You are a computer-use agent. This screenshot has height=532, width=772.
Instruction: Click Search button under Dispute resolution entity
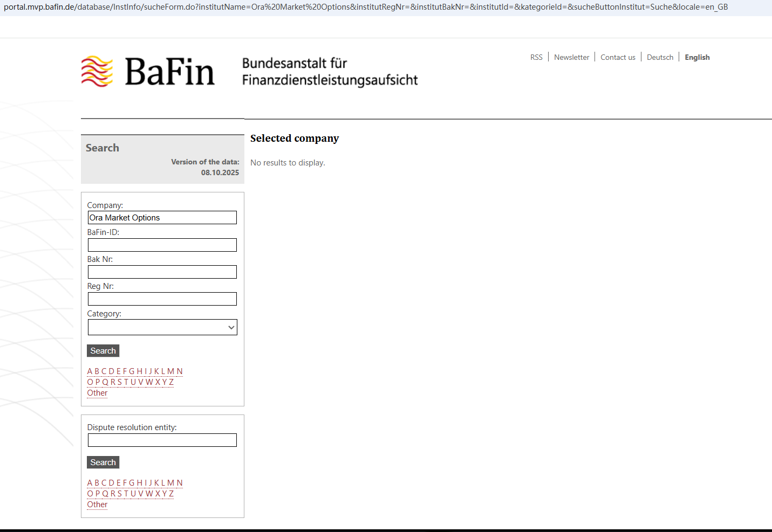coord(103,462)
